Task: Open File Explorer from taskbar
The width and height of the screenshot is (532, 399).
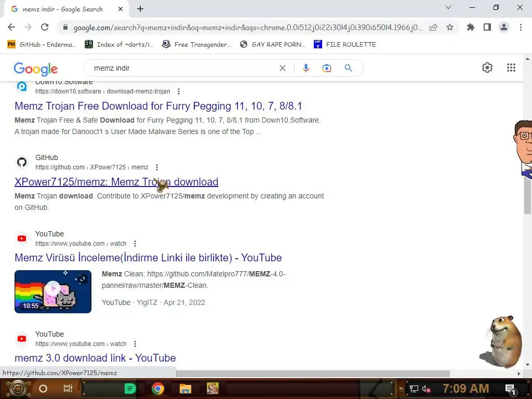Action: point(185,389)
